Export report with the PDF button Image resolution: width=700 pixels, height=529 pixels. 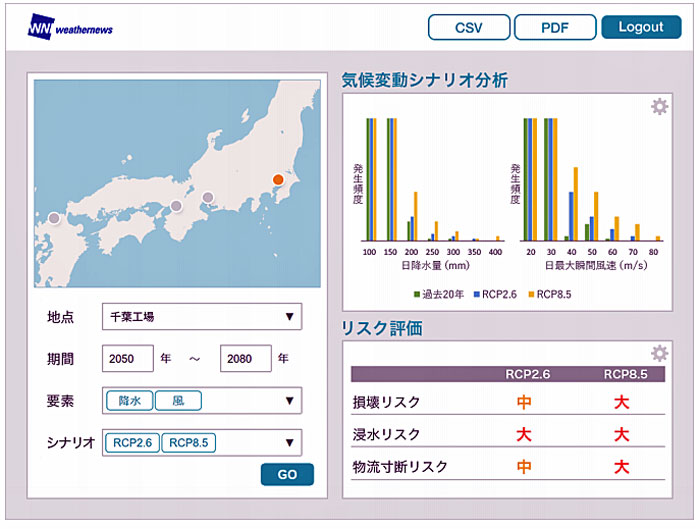[x=555, y=27]
